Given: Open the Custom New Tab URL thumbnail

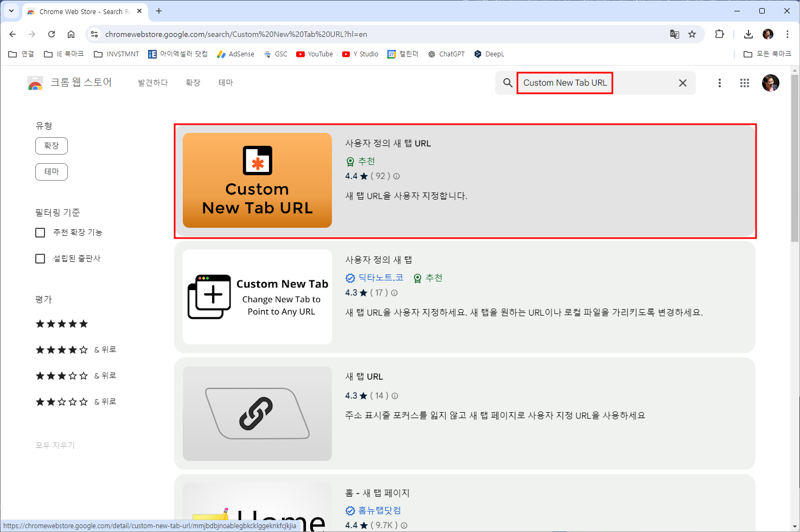Looking at the screenshot, I should 257,180.
